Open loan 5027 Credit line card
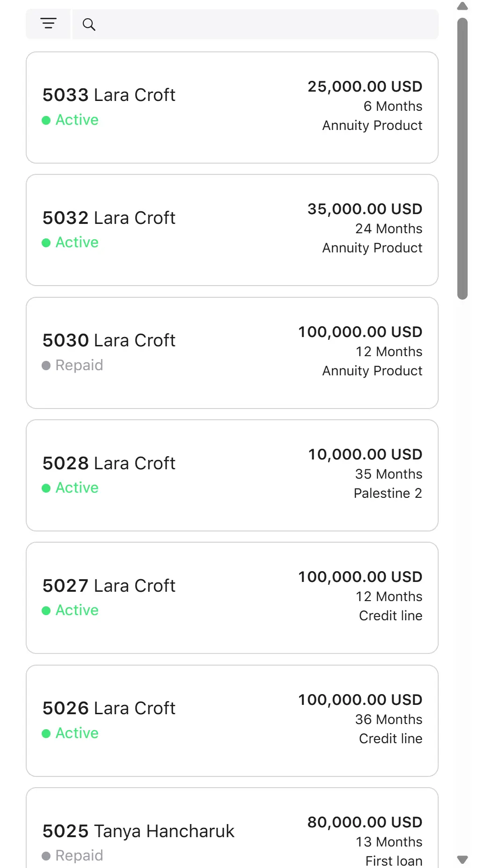 (232, 598)
